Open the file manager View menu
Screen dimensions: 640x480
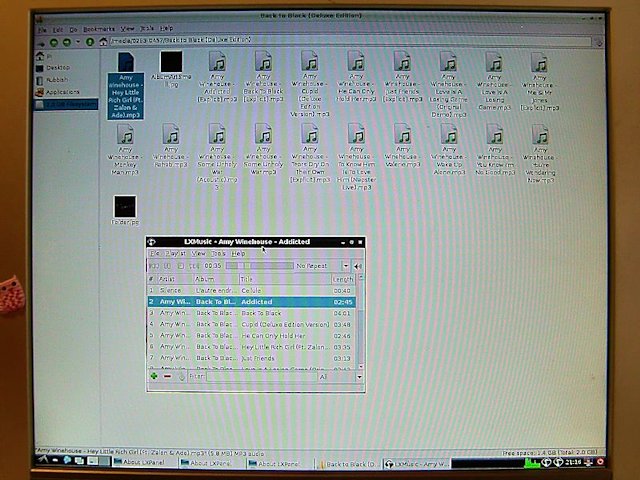pos(127,29)
